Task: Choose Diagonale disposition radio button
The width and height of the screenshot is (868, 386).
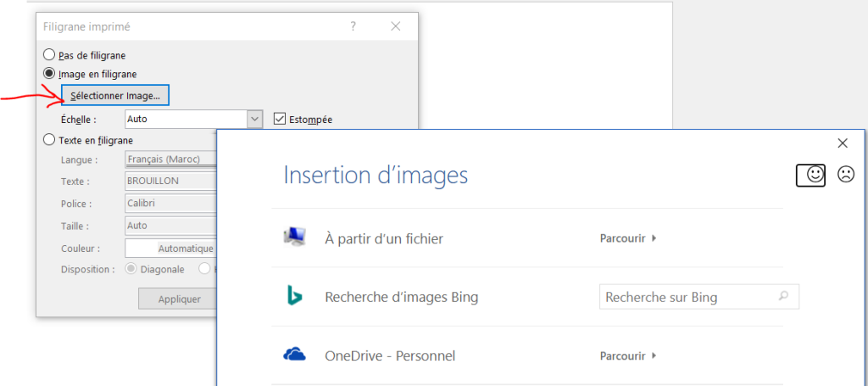Action: click(x=131, y=269)
